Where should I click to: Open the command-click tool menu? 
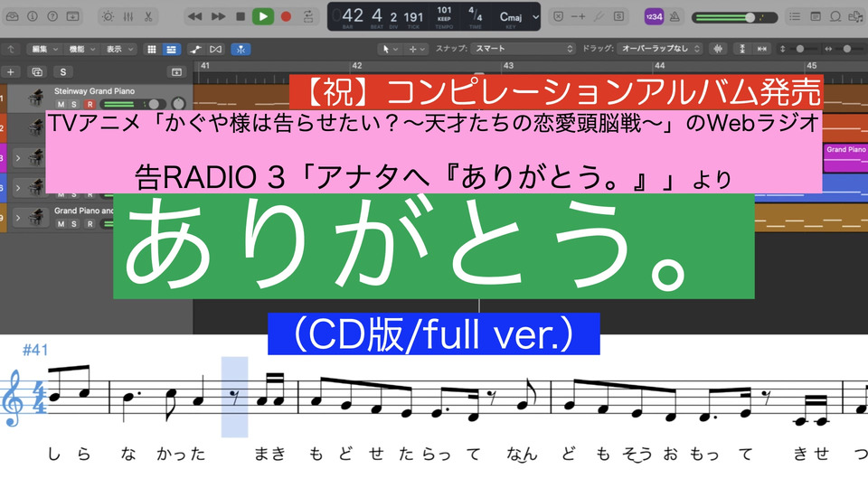coord(417,49)
